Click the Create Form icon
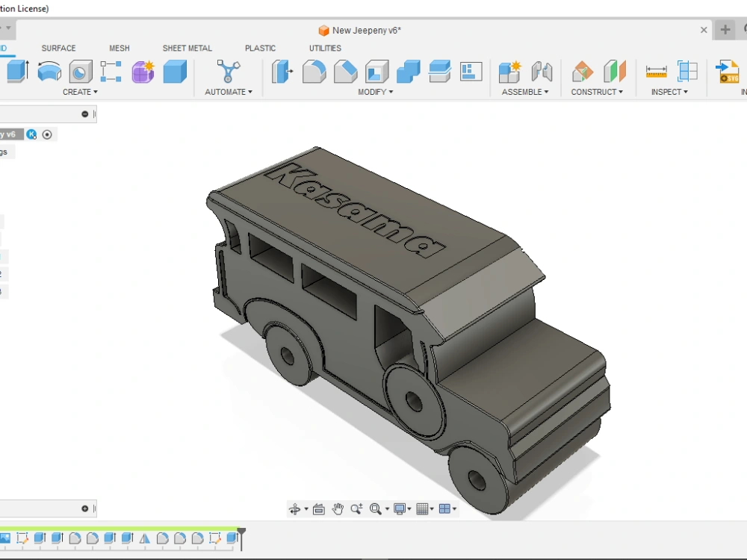Image resolution: width=747 pixels, height=560 pixels. (143, 72)
